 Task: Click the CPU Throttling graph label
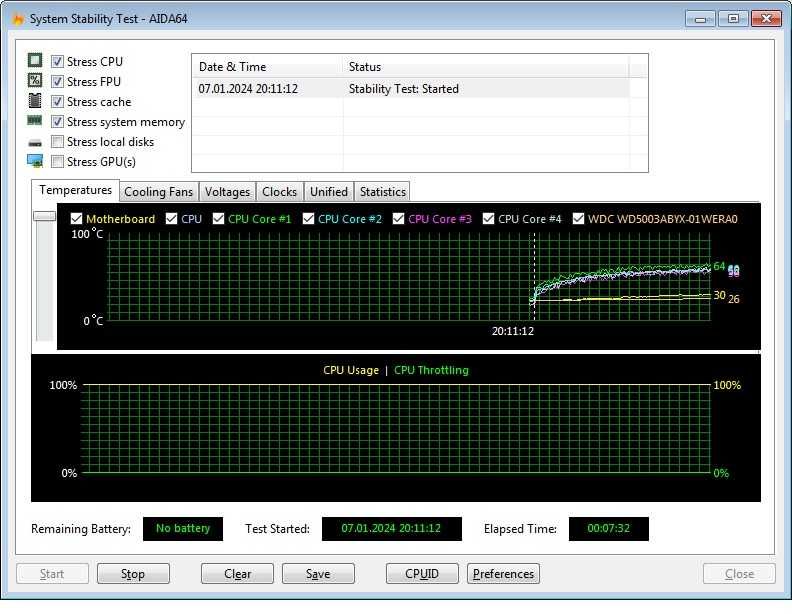coord(431,370)
